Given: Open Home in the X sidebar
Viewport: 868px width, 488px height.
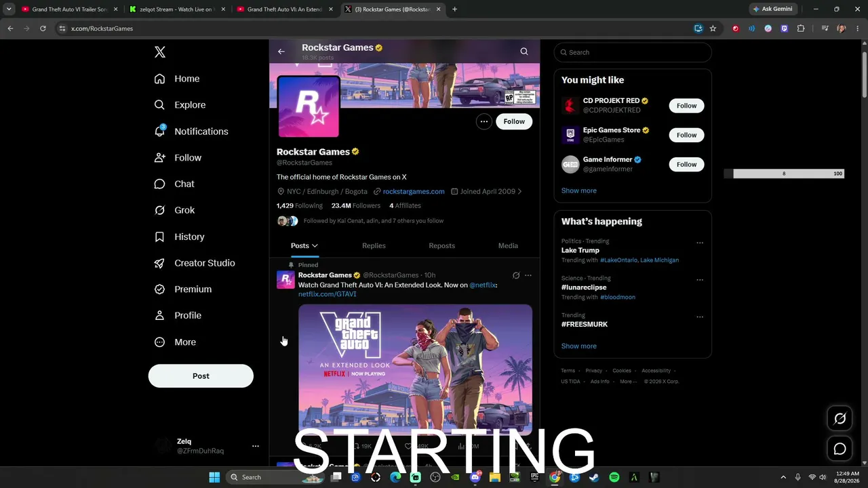Looking at the screenshot, I should 177,79.
